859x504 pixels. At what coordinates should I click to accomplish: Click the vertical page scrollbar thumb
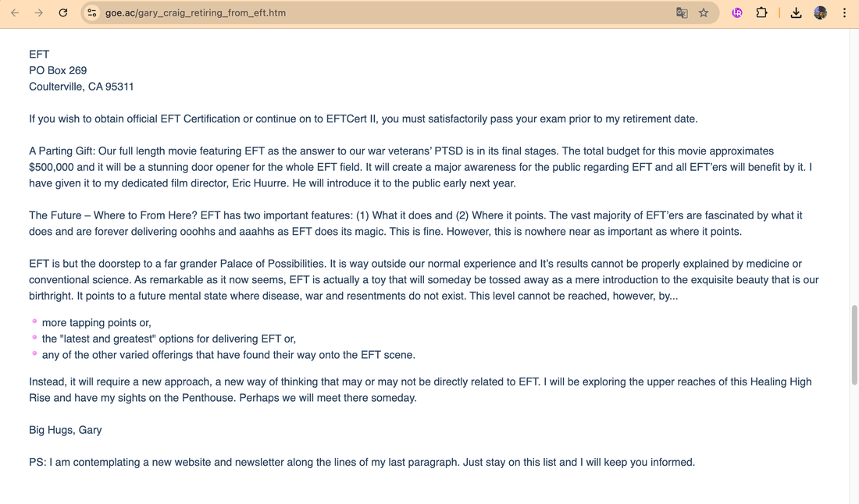[x=854, y=345]
